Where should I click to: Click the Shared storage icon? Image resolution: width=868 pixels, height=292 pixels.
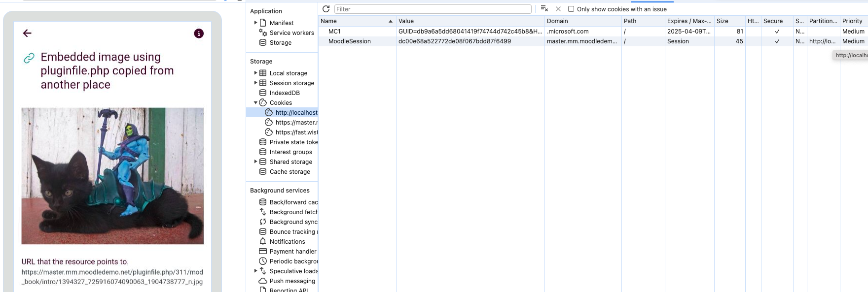(263, 162)
